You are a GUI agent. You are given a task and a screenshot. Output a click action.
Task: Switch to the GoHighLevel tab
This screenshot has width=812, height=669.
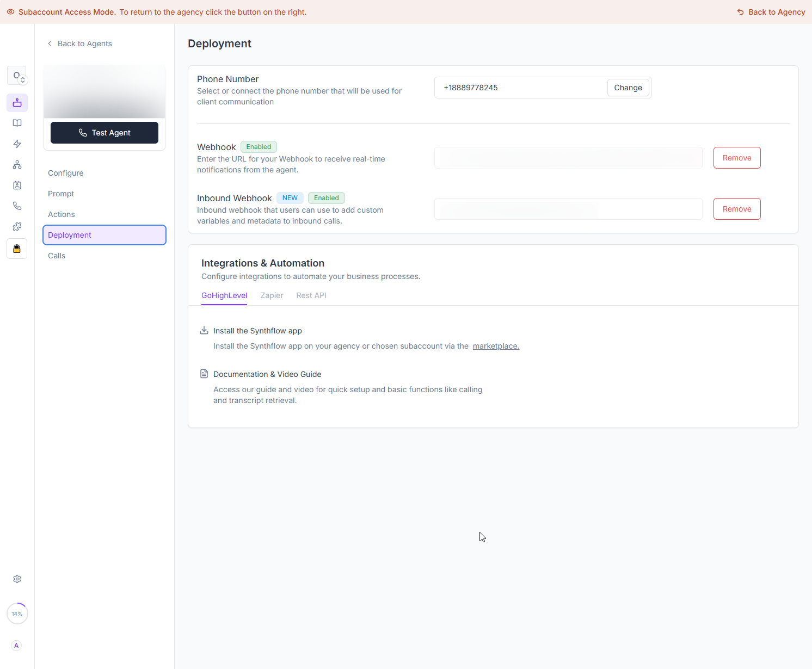click(x=224, y=295)
